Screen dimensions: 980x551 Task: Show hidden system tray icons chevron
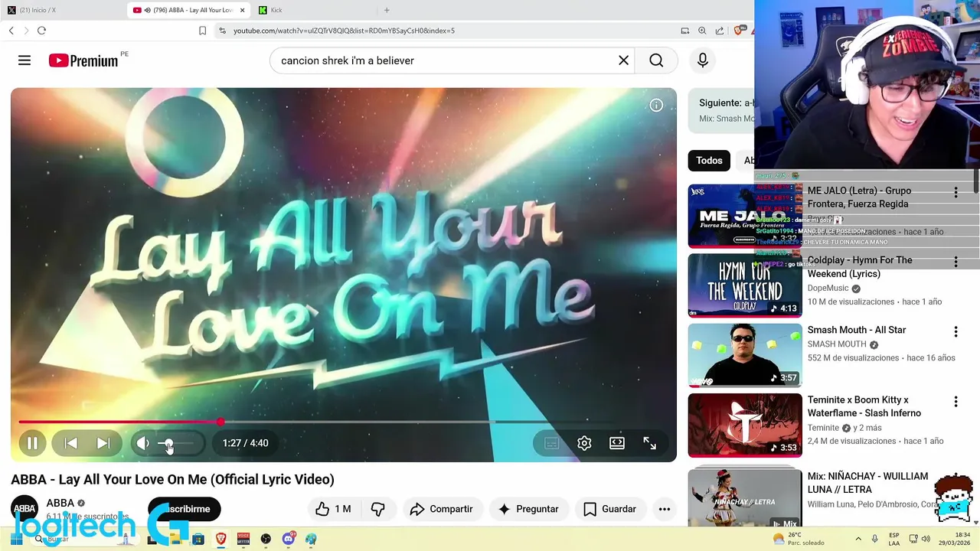[x=857, y=539]
